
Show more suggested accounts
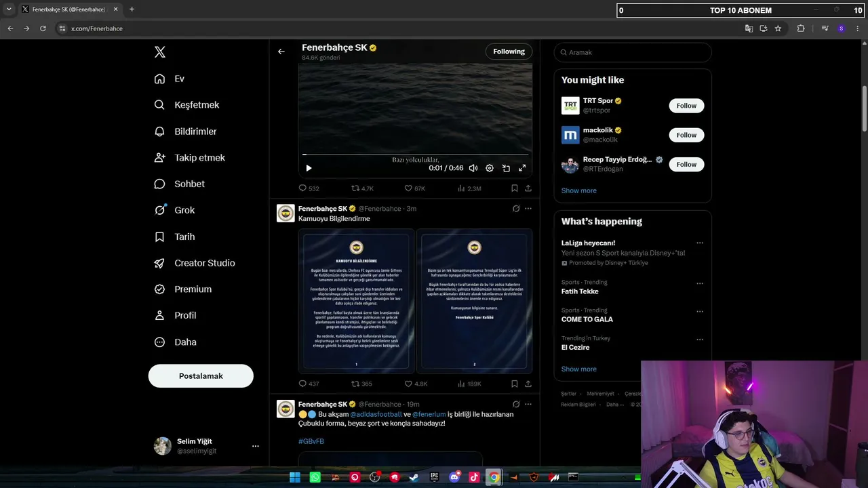(579, 190)
